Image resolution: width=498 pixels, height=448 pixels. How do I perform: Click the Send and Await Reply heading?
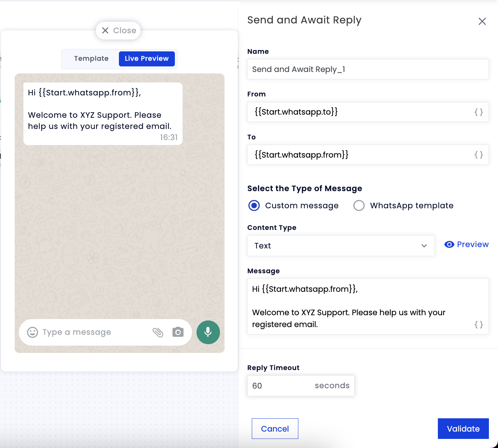coord(304,20)
